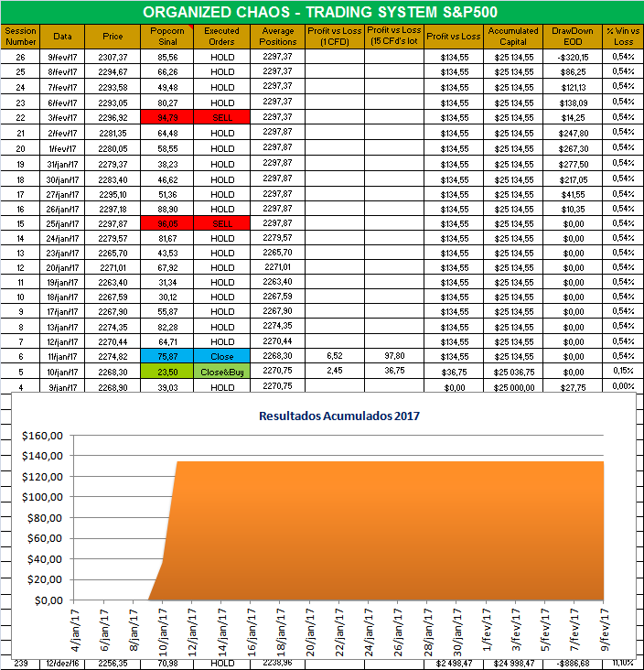Image resolution: width=644 pixels, height=670 pixels.
Task: Click the green Close&Buy cell
Action: tap(221, 372)
